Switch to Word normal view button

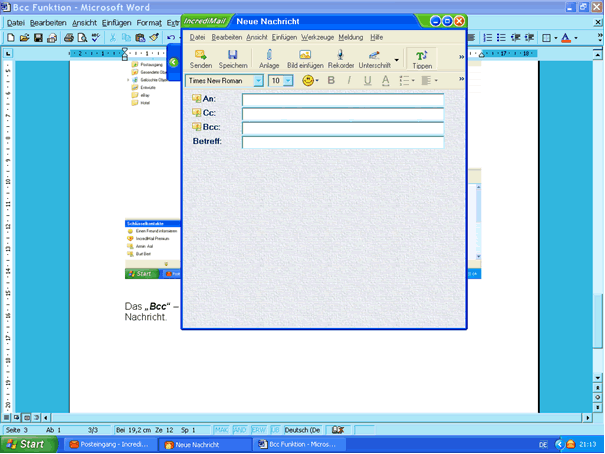click(x=6, y=417)
